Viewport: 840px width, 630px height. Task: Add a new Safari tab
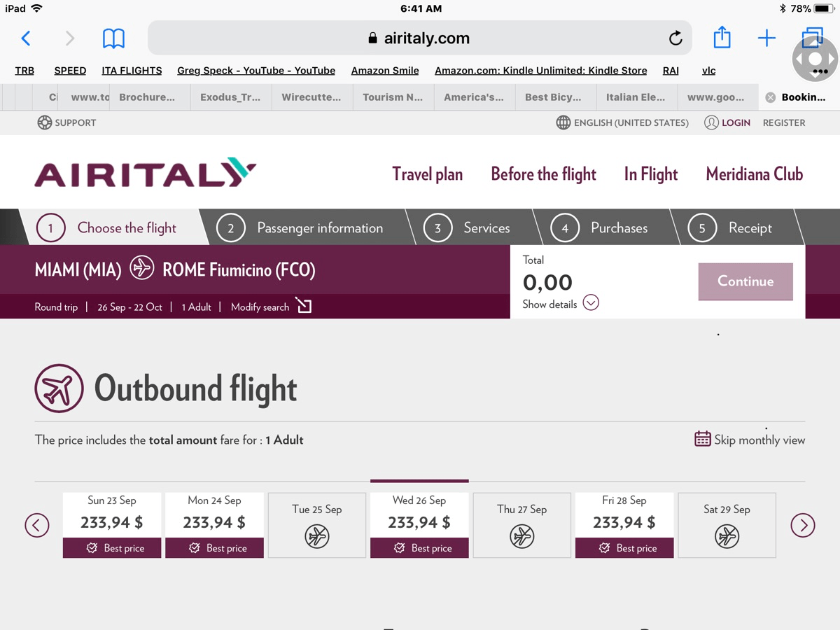point(766,38)
